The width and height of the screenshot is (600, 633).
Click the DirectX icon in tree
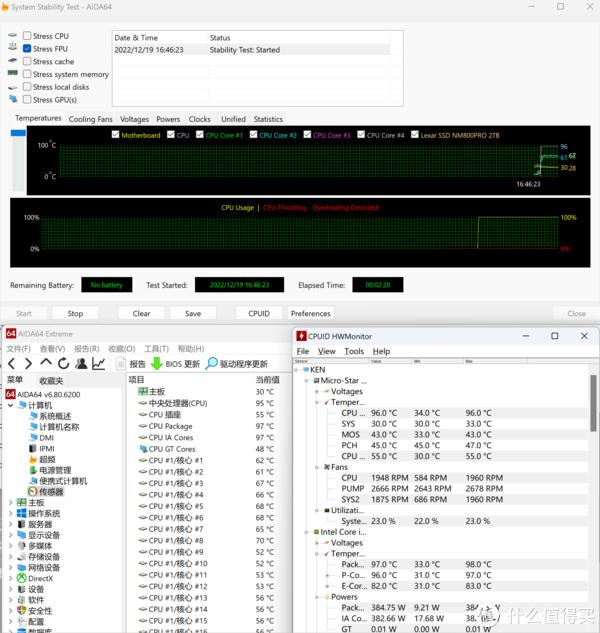[x=22, y=578]
